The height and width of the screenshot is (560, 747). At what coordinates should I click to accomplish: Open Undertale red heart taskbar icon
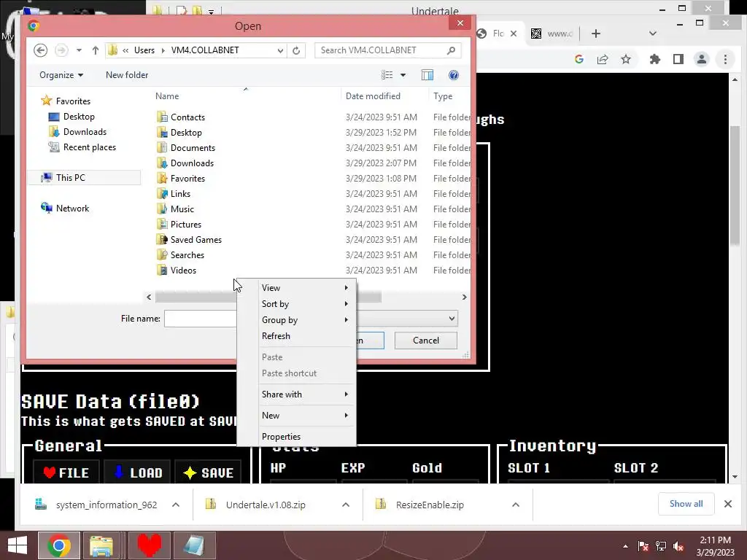point(149,545)
